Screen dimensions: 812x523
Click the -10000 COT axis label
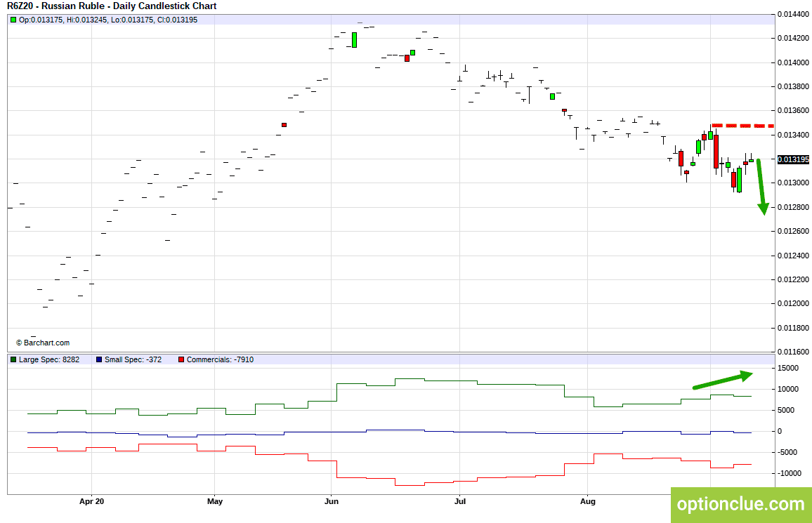(x=788, y=473)
